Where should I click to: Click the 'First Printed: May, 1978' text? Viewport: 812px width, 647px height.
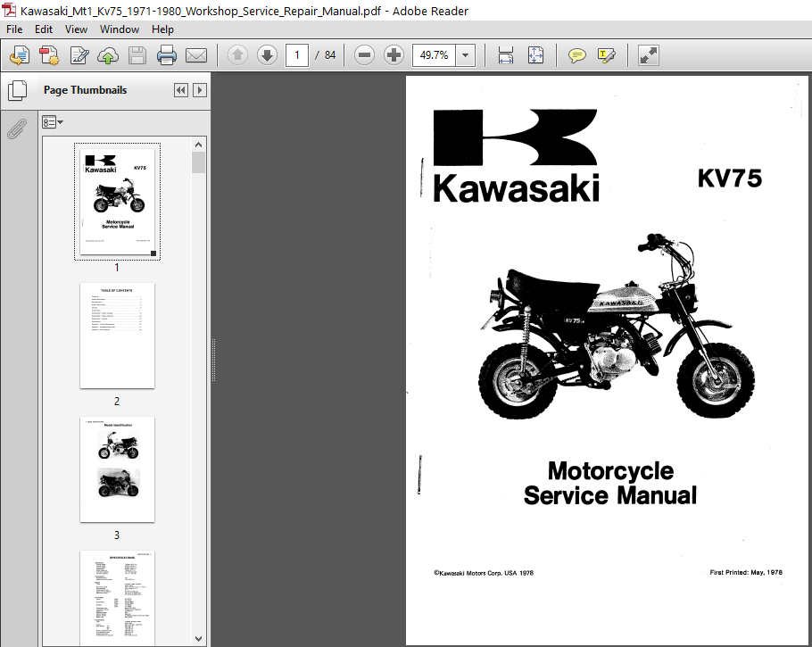click(746, 572)
